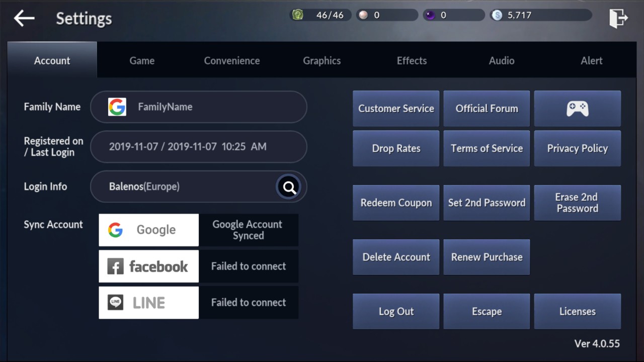Click the Family Name field
This screenshot has width=644, height=362.
(198, 107)
